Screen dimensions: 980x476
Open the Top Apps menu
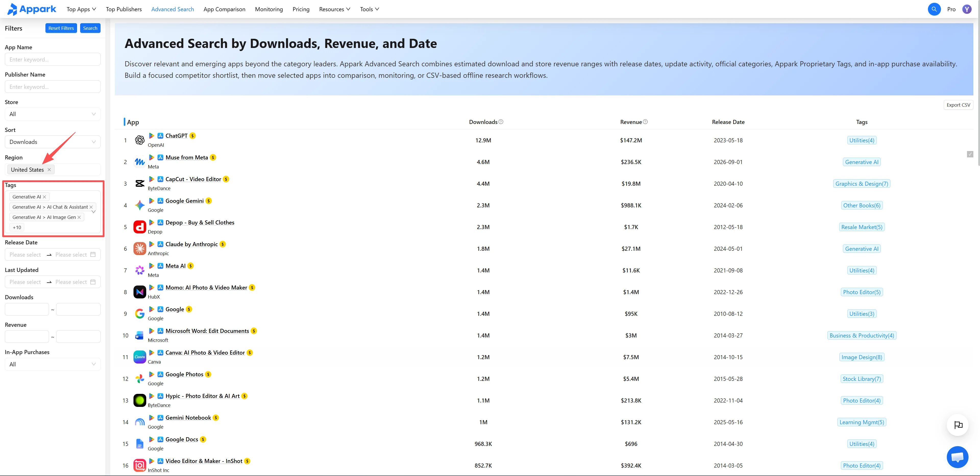tap(81, 9)
